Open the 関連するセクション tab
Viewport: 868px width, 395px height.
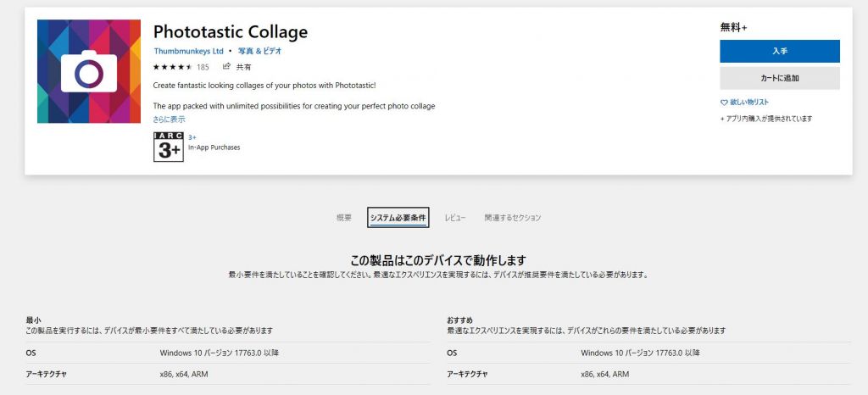click(x=513, y=218)
